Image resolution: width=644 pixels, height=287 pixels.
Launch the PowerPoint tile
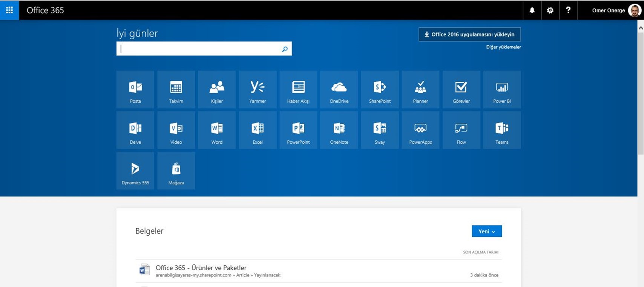(x=298, y=130)
